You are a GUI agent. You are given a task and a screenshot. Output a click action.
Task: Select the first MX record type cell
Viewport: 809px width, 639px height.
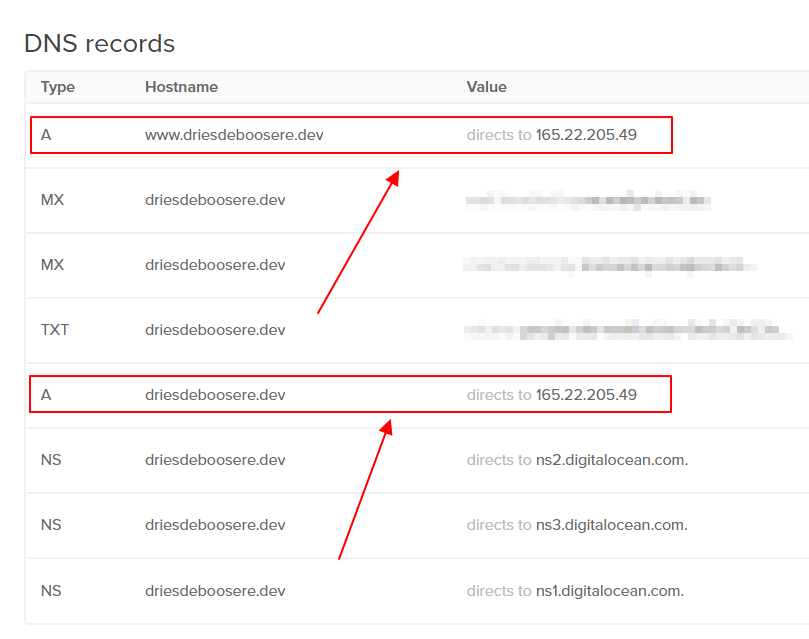[x=52, y=200]
